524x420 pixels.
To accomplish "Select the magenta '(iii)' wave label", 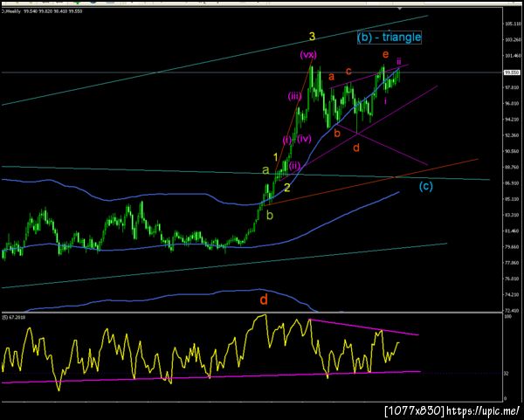I will point(295,97).
